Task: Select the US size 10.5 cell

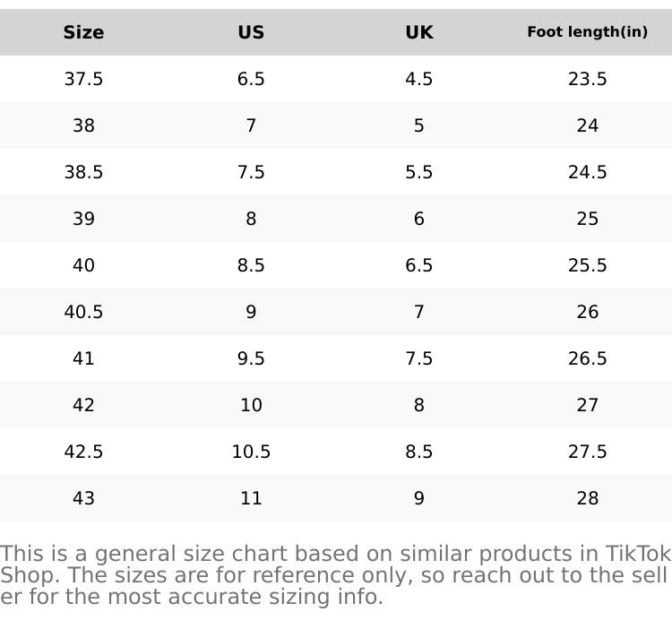Action: tap(251, 452)
